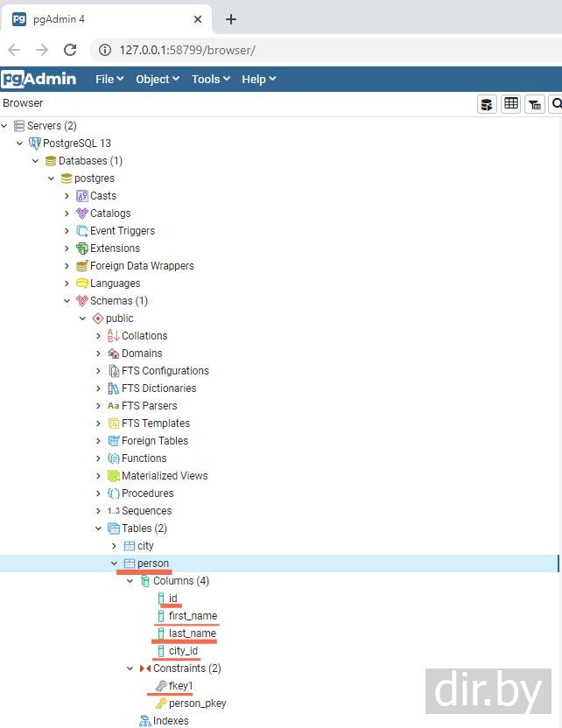562x728 pixels.
Task: Open the Tools menu
Action: click(x=210, y=79)
